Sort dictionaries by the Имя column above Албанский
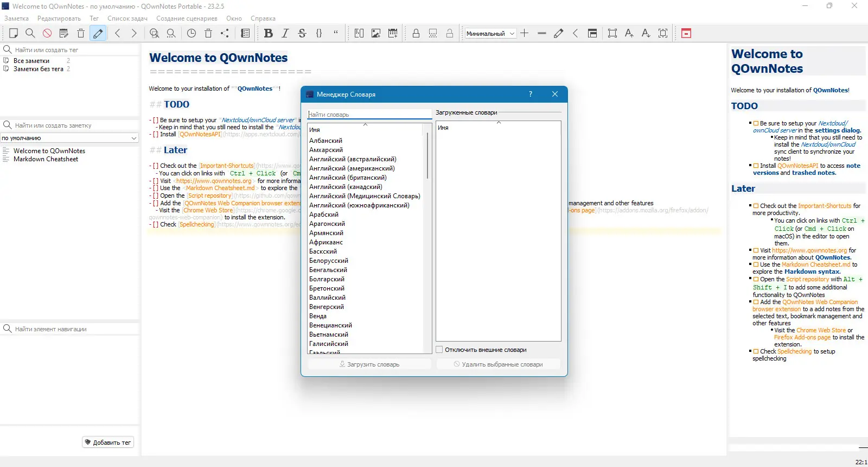Screen dimensions: 868x467 click(365, 130)
